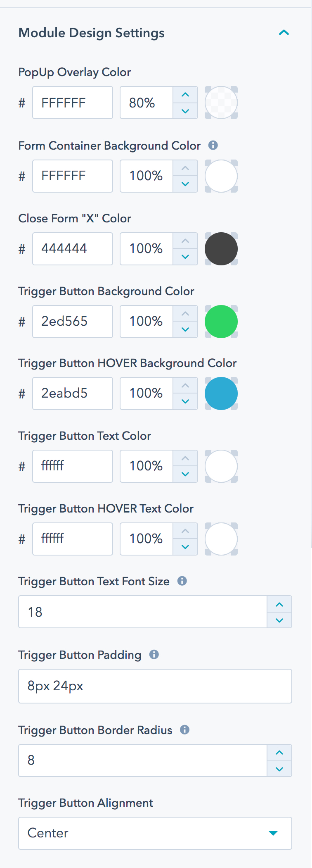The height and width of the screenshot is (868, 312).
Task: Collapse the Module Design Settings section
Action: 284,32
